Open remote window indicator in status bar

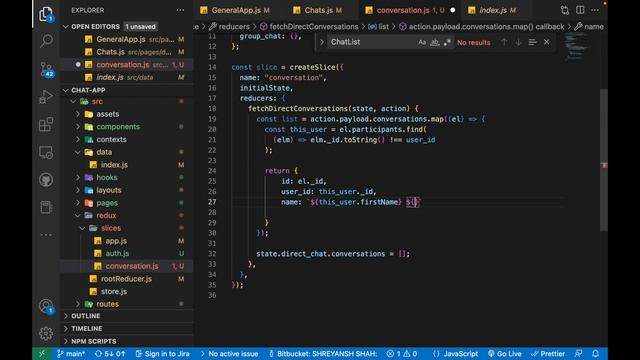tap(42, 353)
